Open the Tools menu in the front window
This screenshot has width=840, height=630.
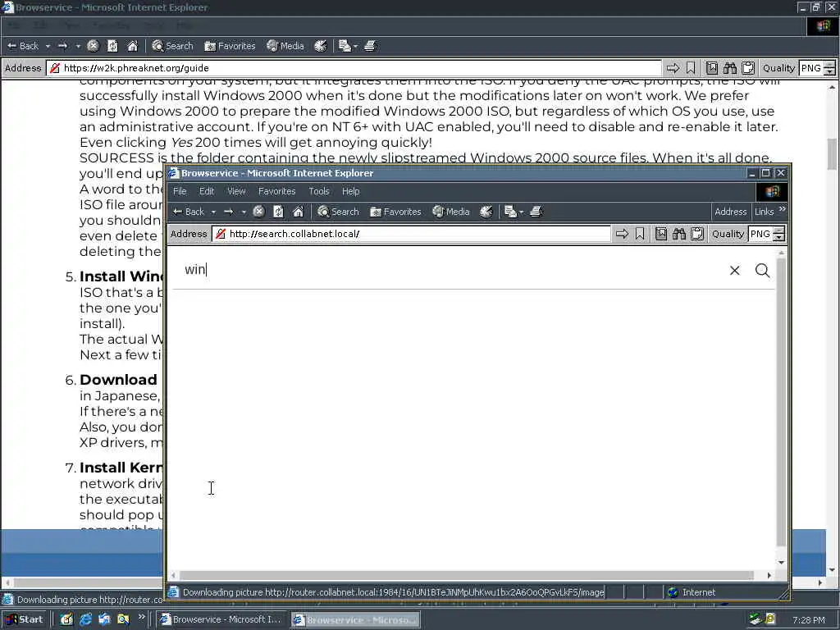tap(319, 191)
